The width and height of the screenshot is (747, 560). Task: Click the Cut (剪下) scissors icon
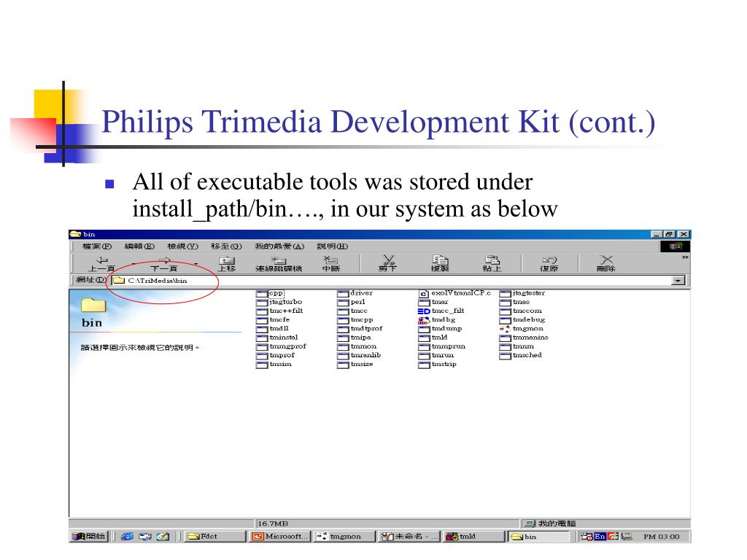click(388, 263)
